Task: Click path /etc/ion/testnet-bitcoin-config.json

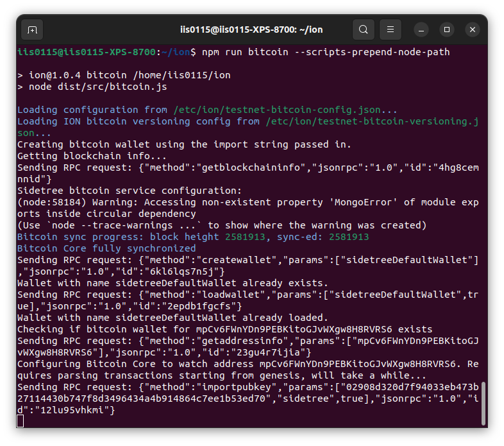Action: [277, 110]
